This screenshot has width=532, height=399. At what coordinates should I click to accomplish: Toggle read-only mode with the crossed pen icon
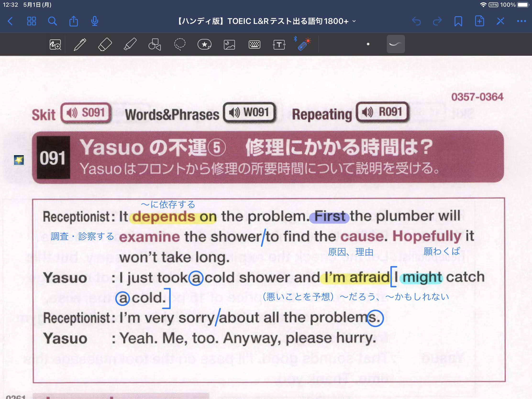pos(500,21)
